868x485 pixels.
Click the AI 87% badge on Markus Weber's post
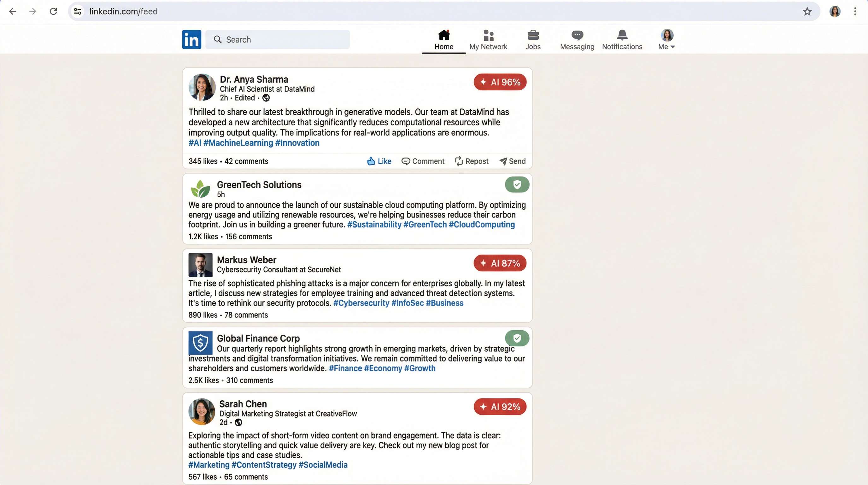(500, 263)
